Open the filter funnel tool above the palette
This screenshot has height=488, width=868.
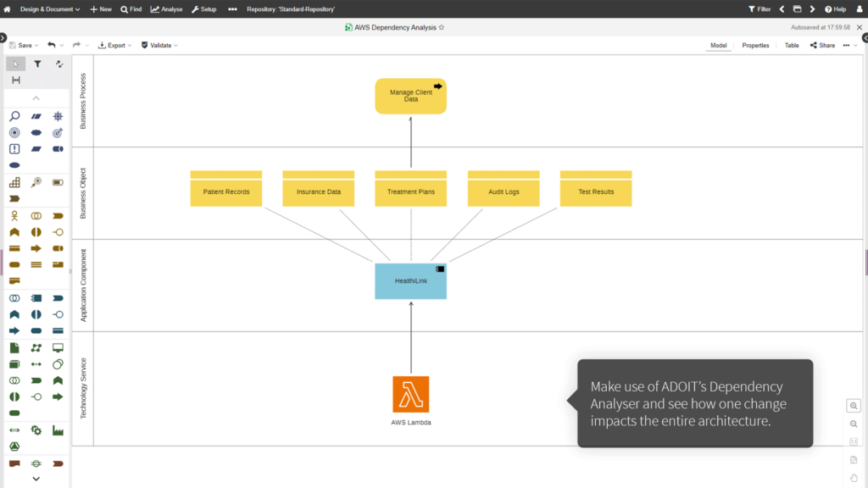click(37, 64)
